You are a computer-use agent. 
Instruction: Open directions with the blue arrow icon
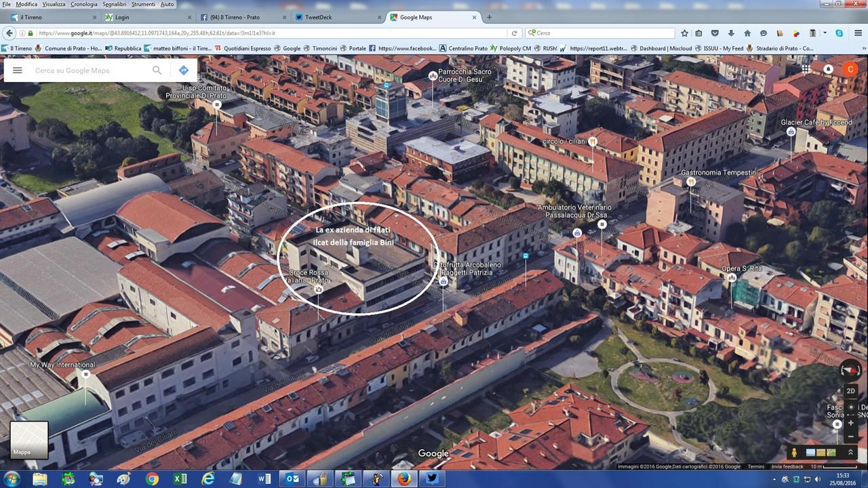pyautogui.click(x=183, y=70)
